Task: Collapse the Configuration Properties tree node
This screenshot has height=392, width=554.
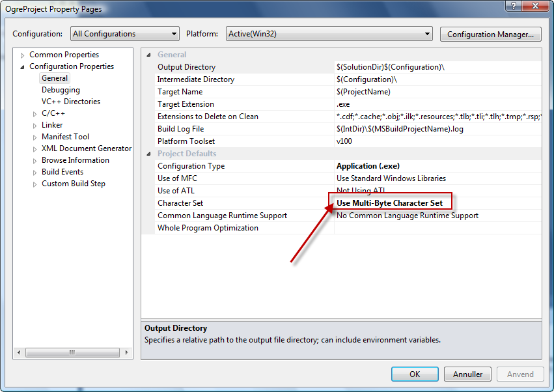Action: 23,67
